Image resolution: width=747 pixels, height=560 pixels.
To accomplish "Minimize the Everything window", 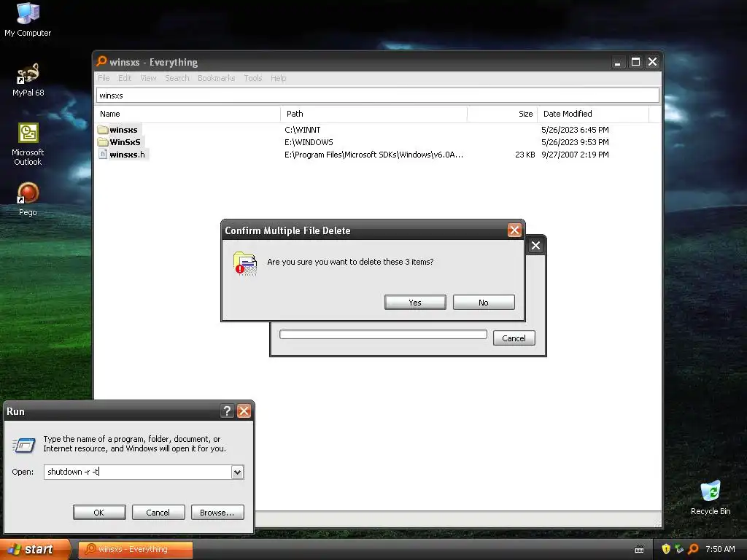I will (x=617, y=62).
